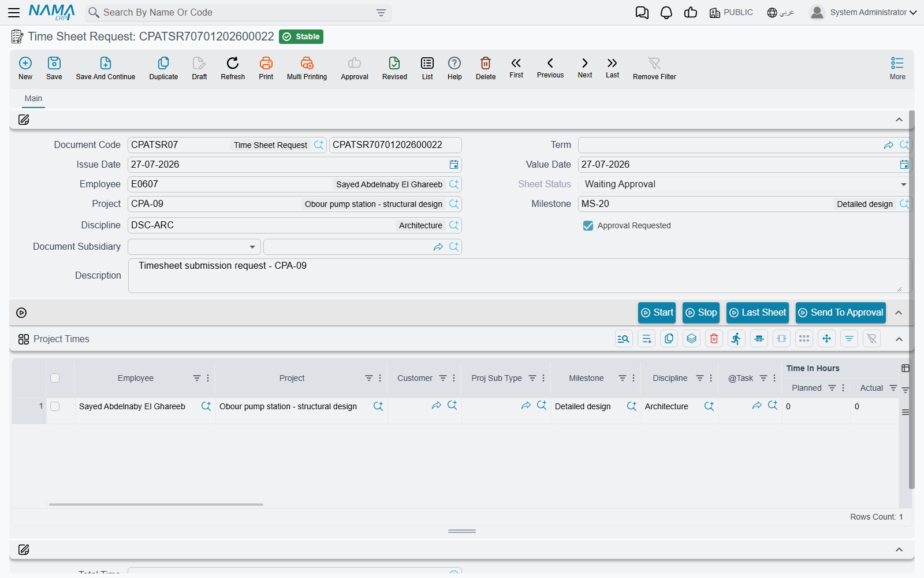
Task: Click Send To Approval
Action: 841,313
